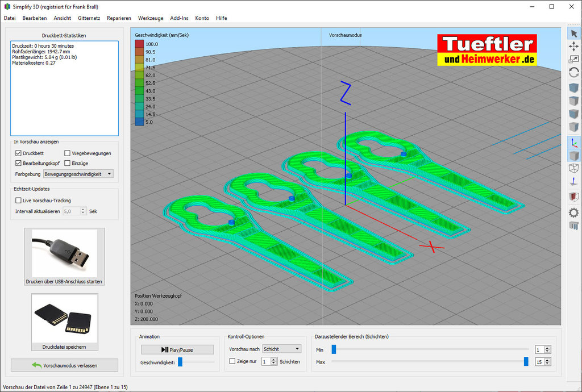Open the Vorschau nach dropdown
The width and height of the screenshot is (582, 392).
281,349
